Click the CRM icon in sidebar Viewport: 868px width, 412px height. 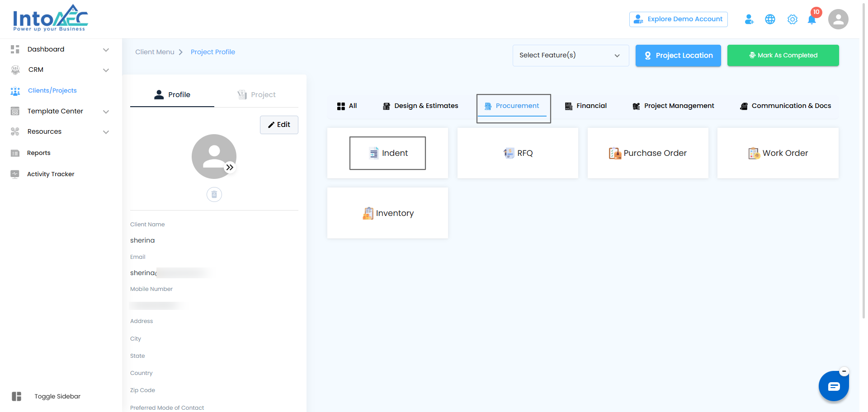[x=15, y=70]
